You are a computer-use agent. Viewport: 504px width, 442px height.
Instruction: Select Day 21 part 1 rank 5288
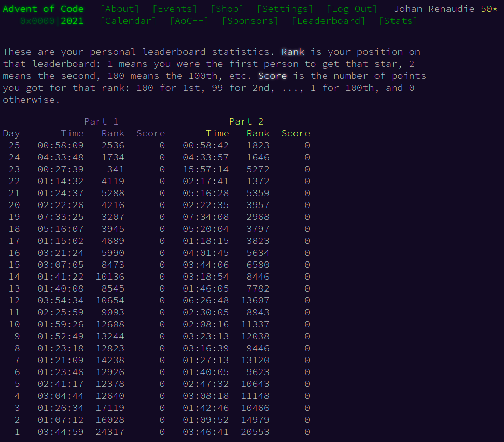pos(113,193)
